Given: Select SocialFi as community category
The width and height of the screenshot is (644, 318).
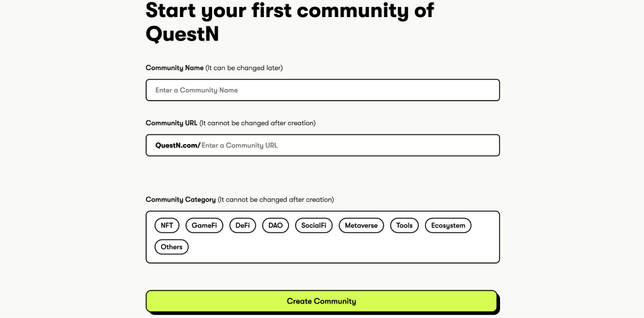Looking at the screenshot, I should (314, 226).
